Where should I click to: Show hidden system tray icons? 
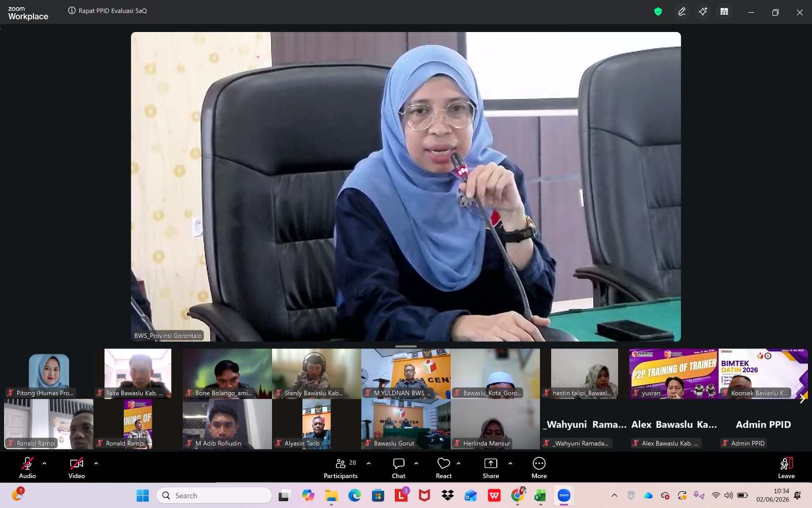(614, 495)
